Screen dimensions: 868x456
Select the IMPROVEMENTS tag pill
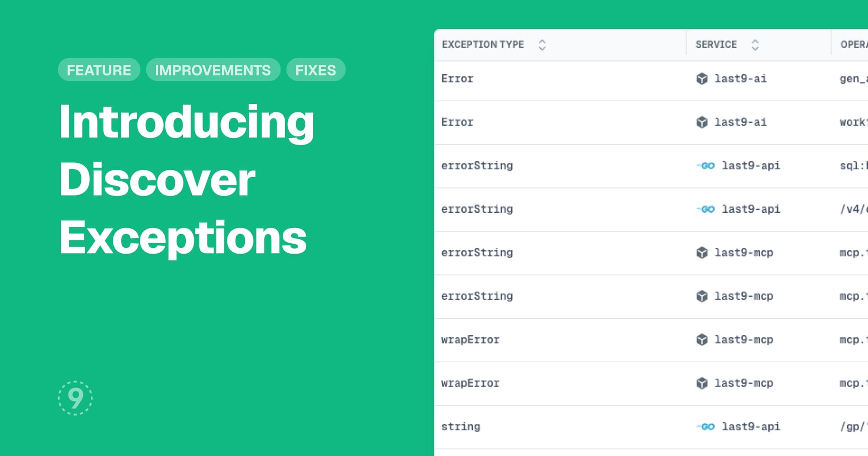(x=213, y=70)
